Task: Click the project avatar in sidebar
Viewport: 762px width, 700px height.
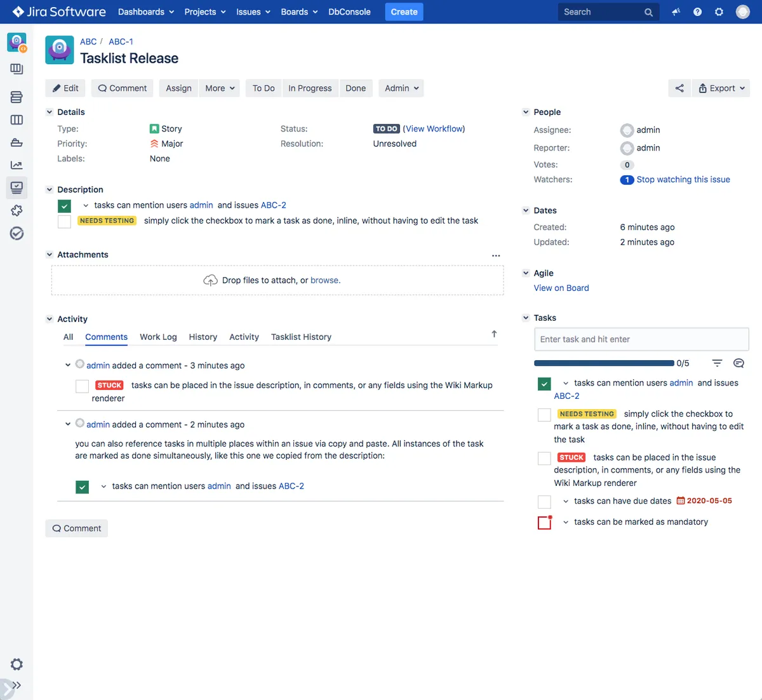Action: pyautogui.click(x=17, y=43)
